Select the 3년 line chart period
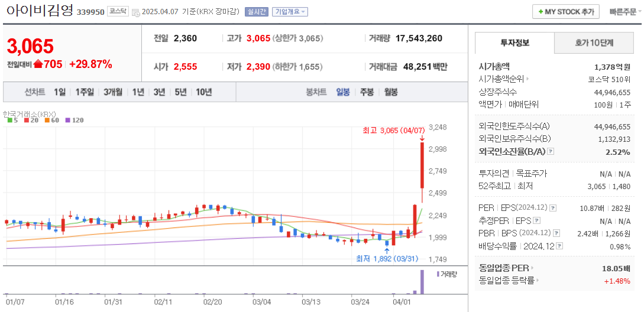 pyautogui.click(x=159, y=92)
